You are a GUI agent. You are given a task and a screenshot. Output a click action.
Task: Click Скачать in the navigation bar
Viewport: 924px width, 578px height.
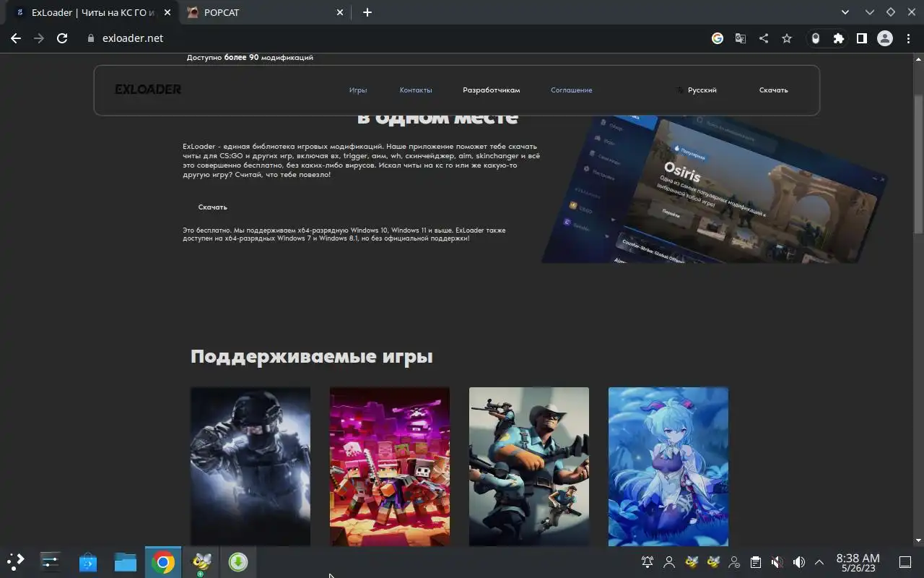[774, 90]
